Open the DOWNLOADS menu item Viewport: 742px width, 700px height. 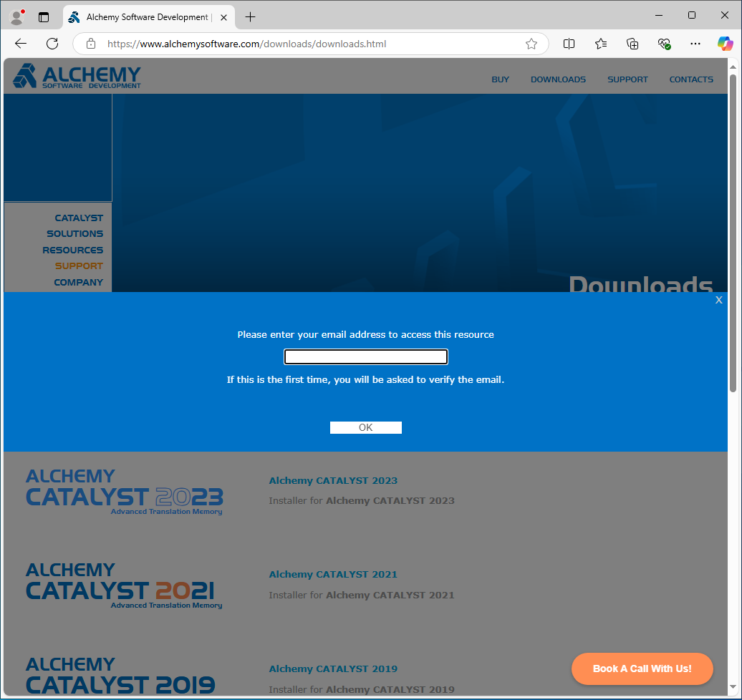click(x=558, y=79)
